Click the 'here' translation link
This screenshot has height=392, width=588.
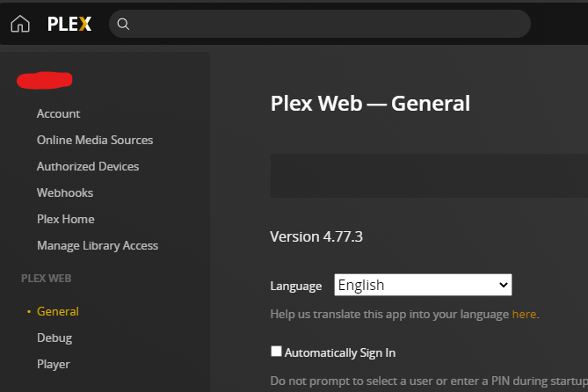524,314
